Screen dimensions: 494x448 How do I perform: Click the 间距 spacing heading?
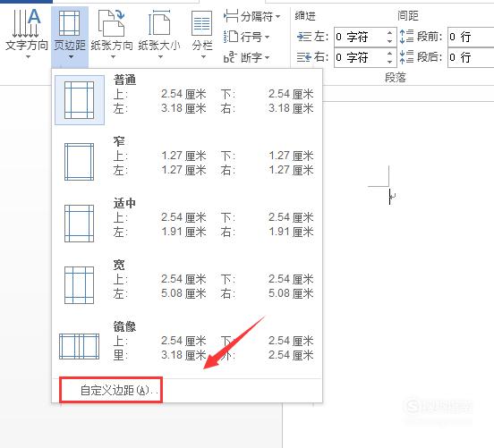point(408,15)
